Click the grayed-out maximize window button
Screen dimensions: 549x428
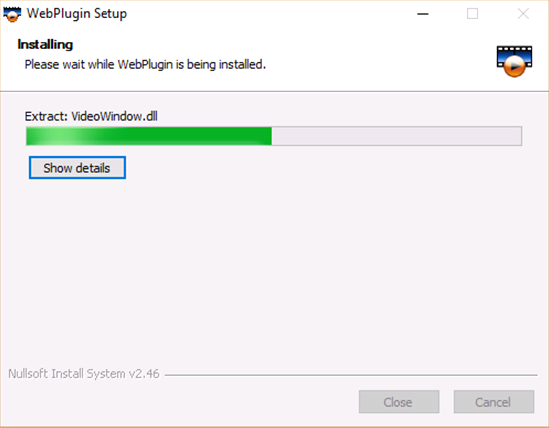point(472,14)
